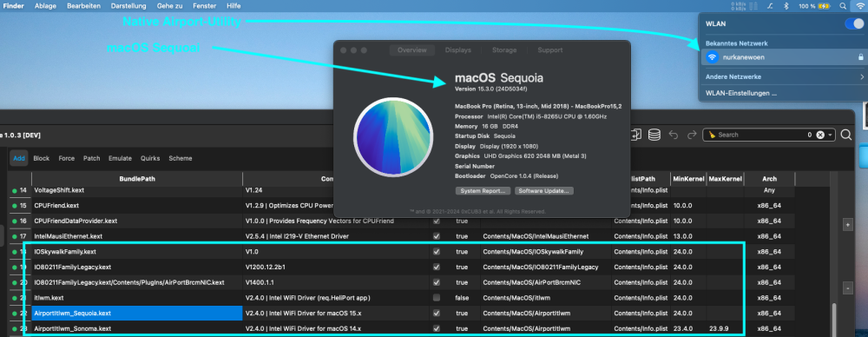Switch to the Quirks tab
Image resolution: width=868 pixels, height=337 pixels.
pyautogui.click(x=151, y=158)
